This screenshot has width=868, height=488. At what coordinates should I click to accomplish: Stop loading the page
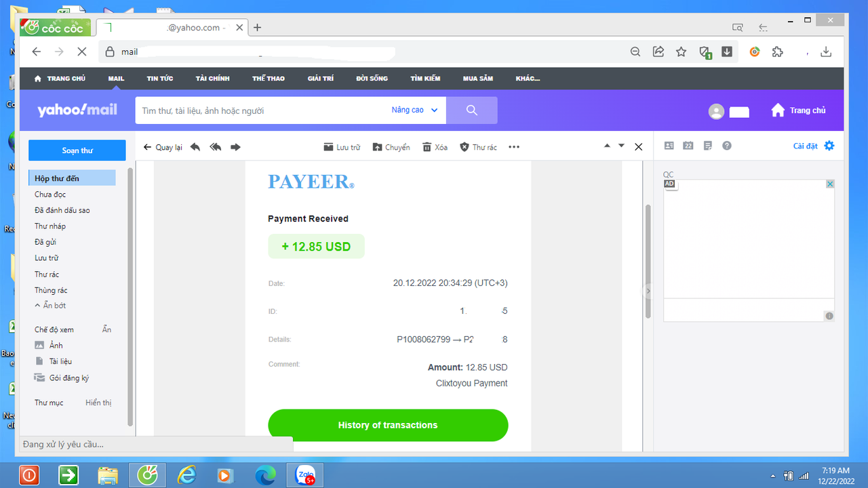point(81,52)
